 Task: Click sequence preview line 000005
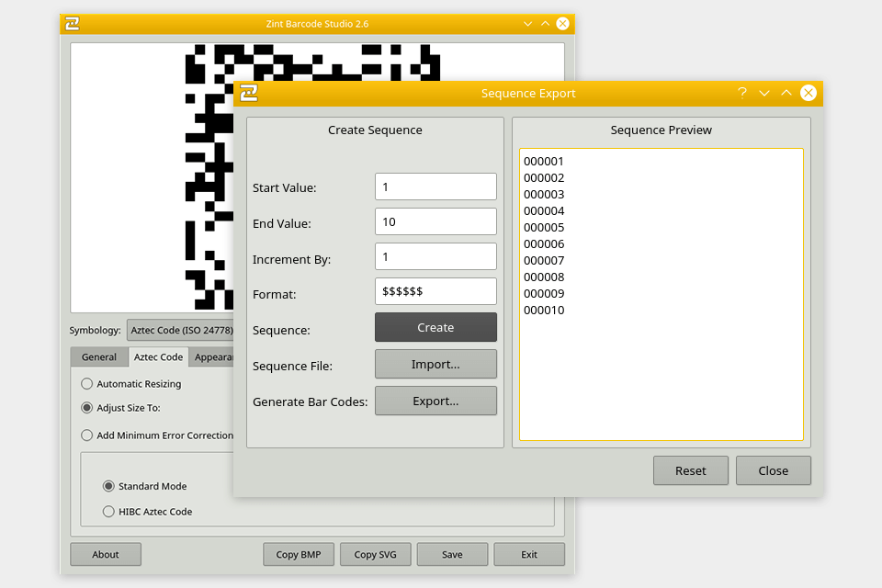tap(543, 227)
